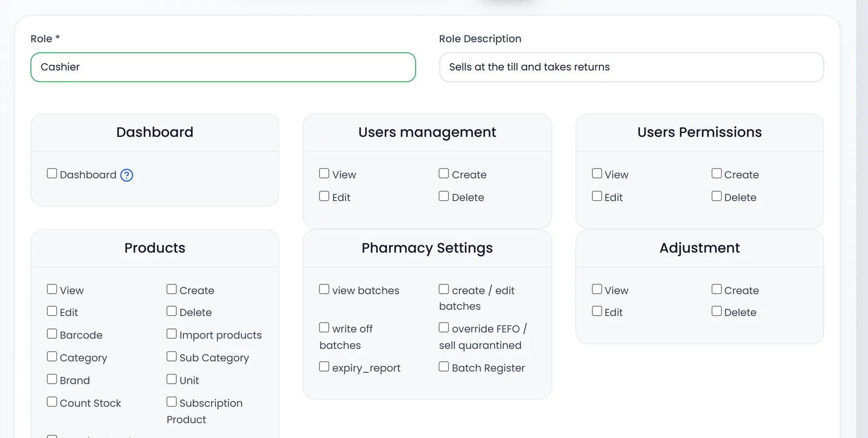Enable View under Users Permissions
Screen dimensions: 868x438
tap(597, 174)
